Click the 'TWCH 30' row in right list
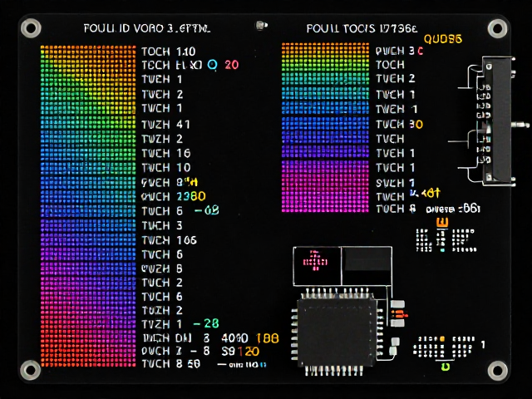Viewport: 532px width, 399px height. pos(399,125)
